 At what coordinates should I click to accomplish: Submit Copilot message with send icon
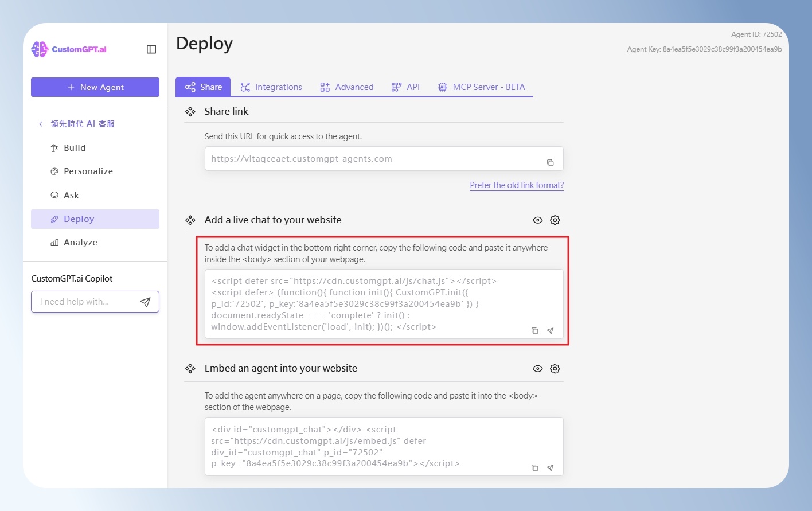(x=146, y=302)
